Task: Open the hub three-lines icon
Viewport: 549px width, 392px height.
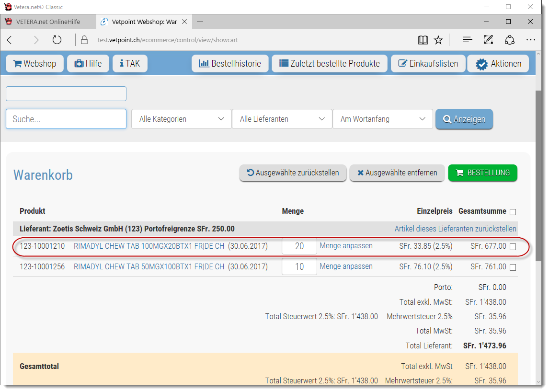Action: click(x=468, y=40)
